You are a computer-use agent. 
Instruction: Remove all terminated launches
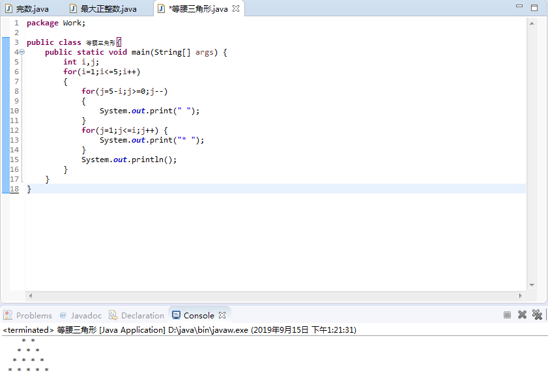[x=537, y=315]
